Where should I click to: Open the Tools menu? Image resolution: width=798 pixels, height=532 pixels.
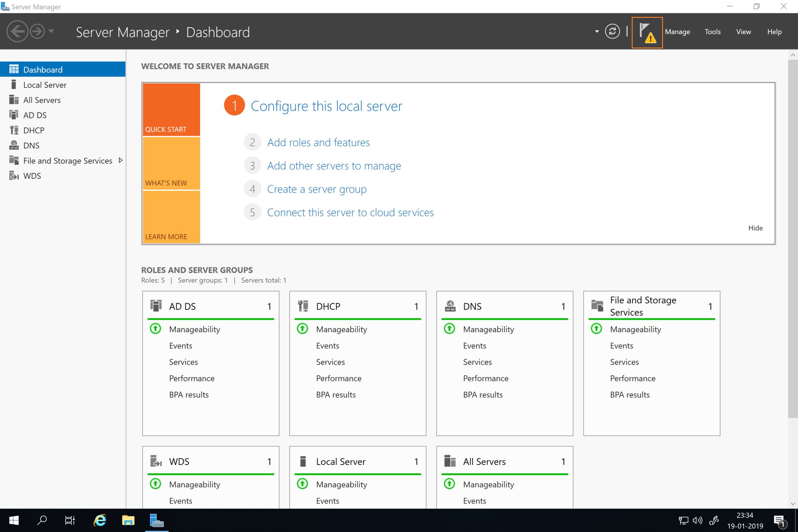(x=712, y=32)
